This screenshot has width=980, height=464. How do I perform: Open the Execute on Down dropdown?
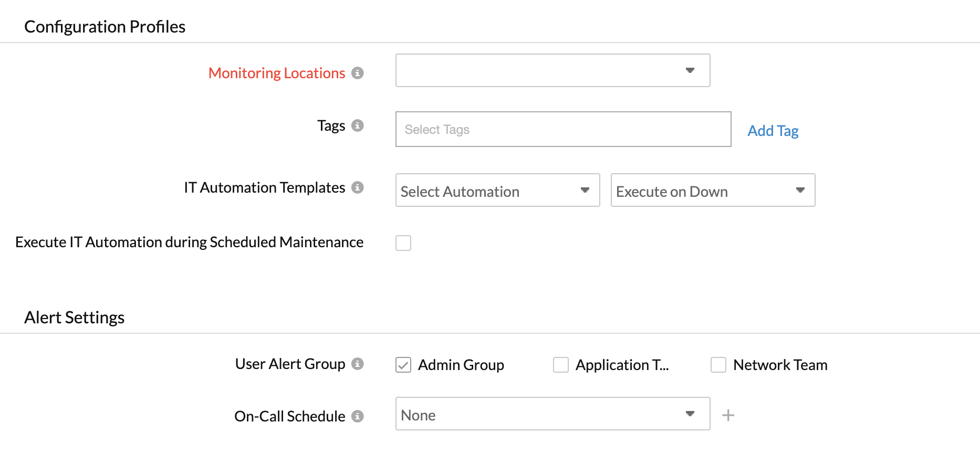point(713,190)
